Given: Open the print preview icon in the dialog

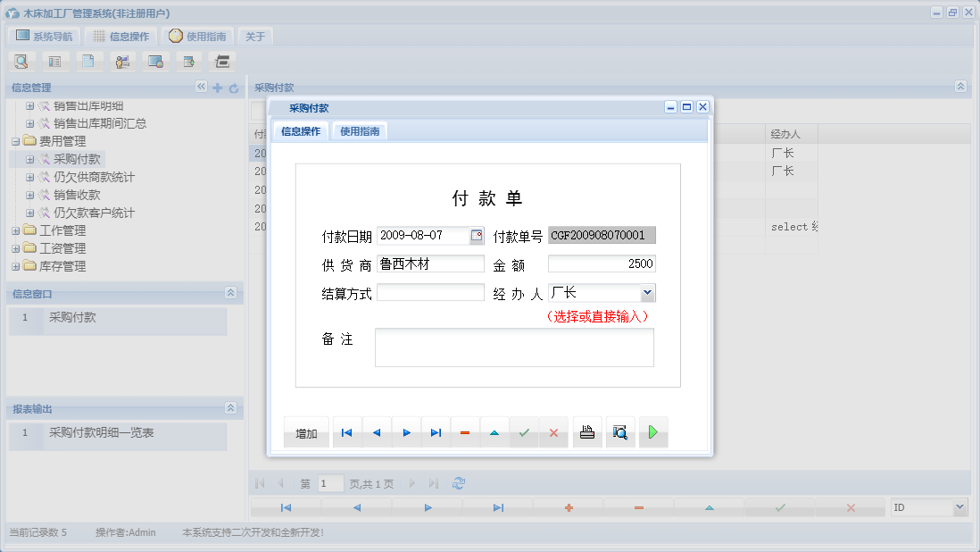Looking at the screenshot, I should [619, 431].
